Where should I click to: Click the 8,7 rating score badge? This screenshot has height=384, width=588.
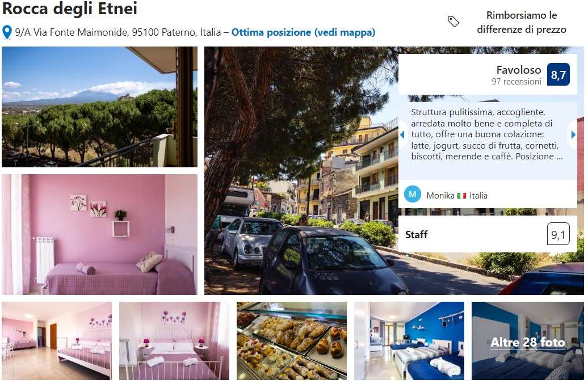(x=558, y=74)
